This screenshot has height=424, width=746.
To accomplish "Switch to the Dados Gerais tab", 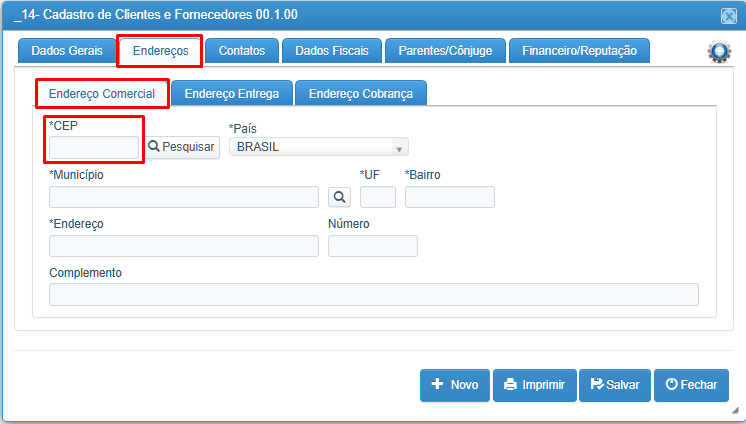I will click(67, 51).
